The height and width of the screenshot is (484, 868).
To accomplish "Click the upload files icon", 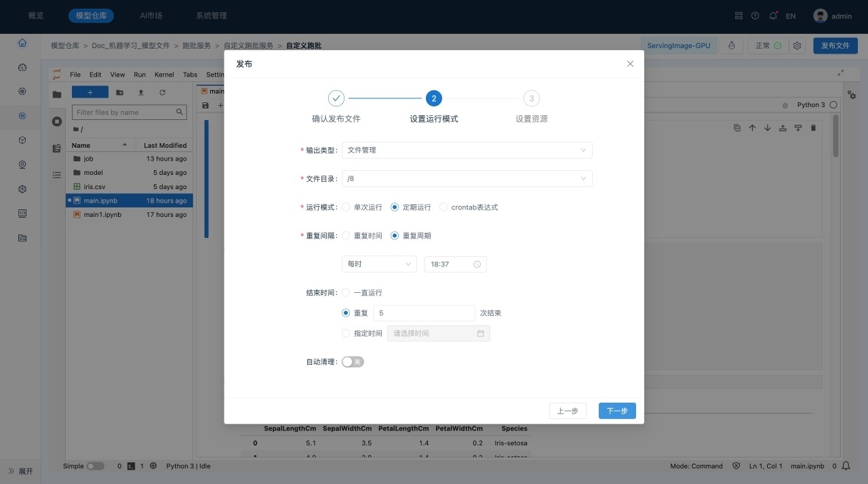I will pyautogui.click(x=141, y=92).
